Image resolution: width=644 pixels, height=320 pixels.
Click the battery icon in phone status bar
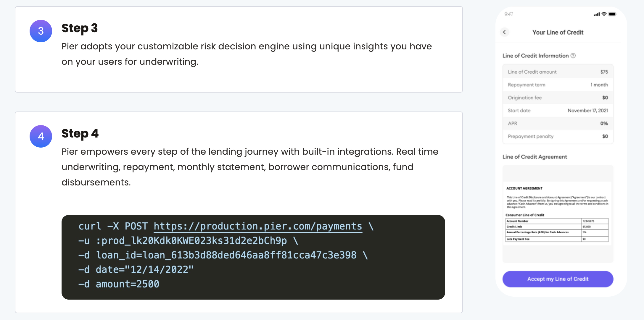pyautogui.click(x=612, y=14)
